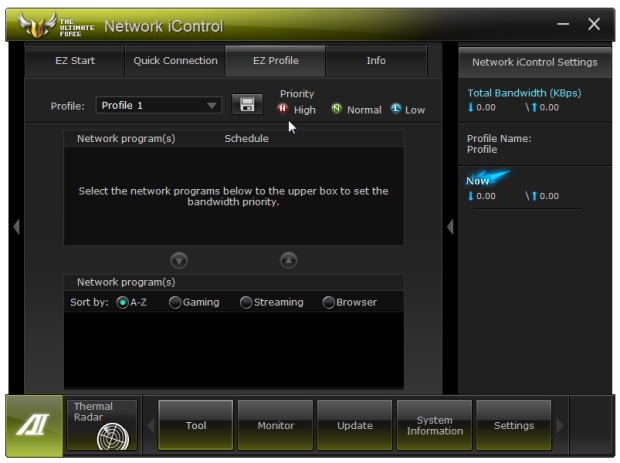Click the Update button
The width and height of the screenshot is (620, 463).
point(355,425)
